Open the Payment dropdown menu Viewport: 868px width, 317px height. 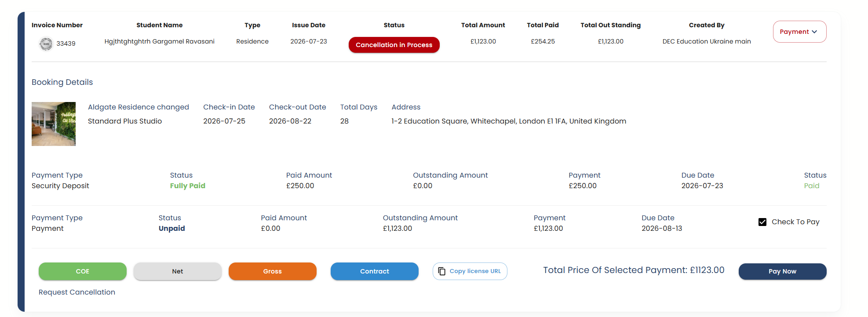799,32
